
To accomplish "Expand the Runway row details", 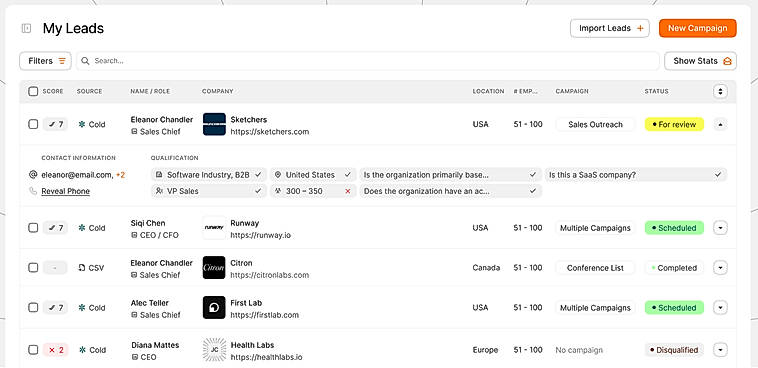I will point(720,228).
